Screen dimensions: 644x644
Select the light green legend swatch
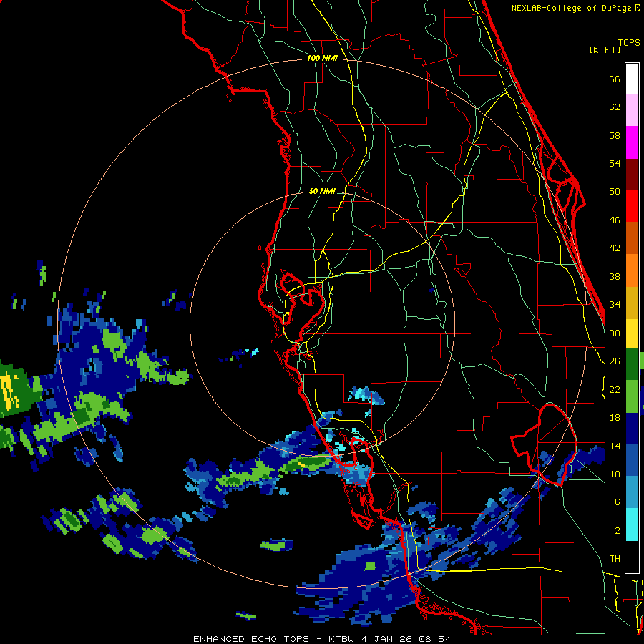[632, 396]
